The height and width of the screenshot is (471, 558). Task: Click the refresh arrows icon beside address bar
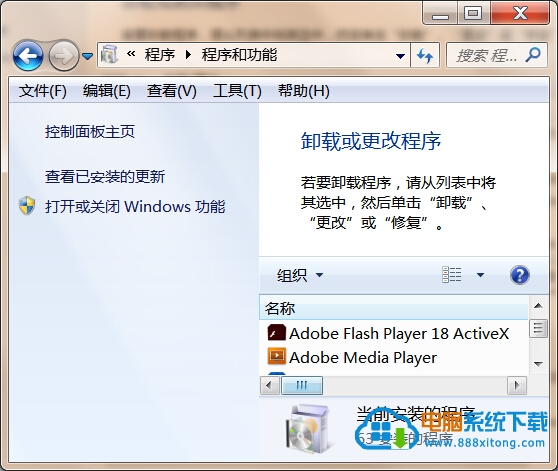[x=425, y=55]
